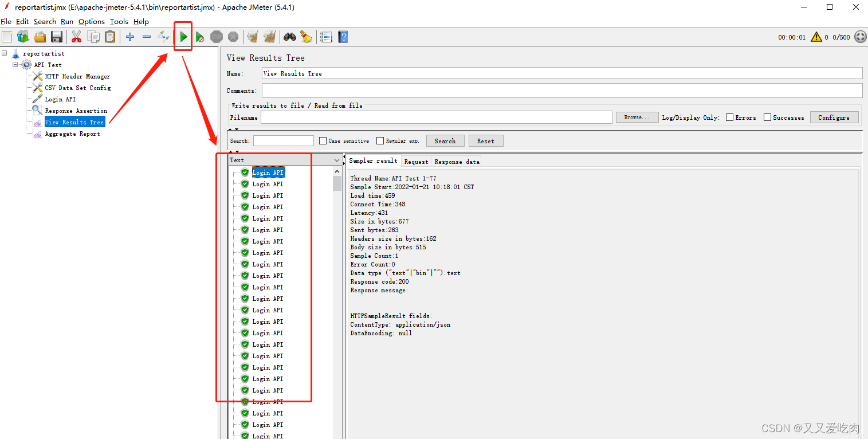868x439 pixels.
Task: Click the Shutdown grey X icon
Action: pyautogui.click(x=233, y=37)
